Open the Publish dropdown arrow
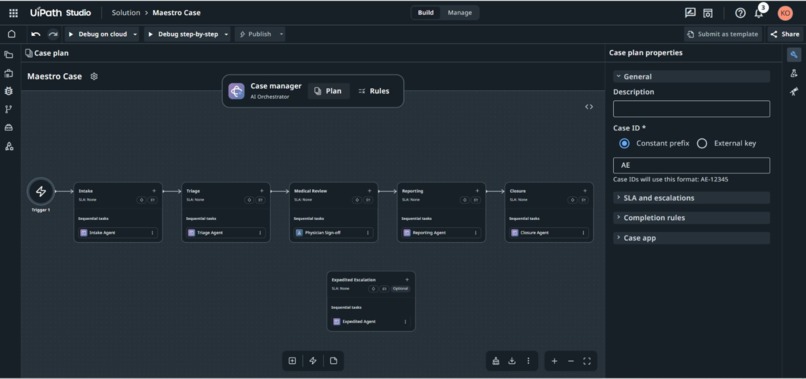The height and width of the screenshot is (379, 806). point(281,34)
